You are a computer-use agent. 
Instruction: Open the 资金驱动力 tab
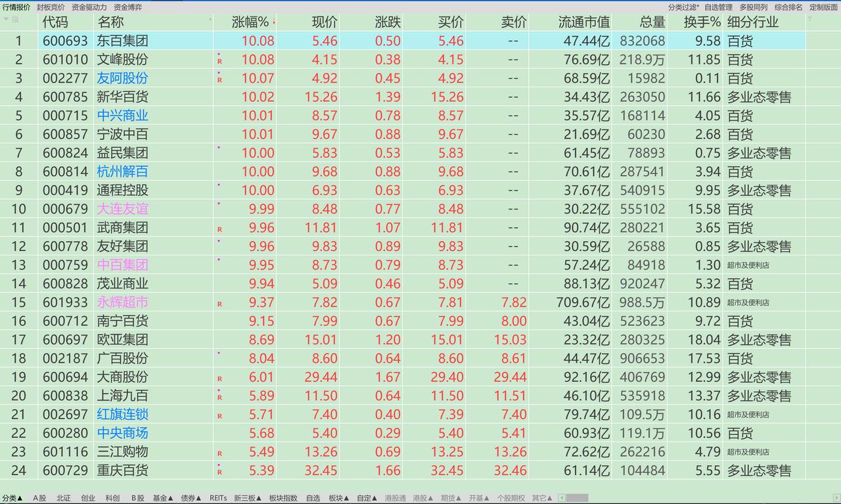click(89, 7)
